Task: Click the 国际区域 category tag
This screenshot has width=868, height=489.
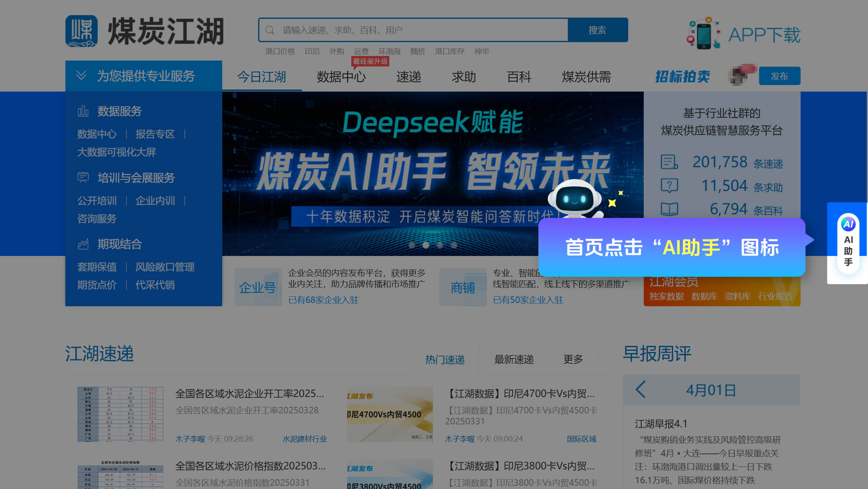Action: pos(582,439)
